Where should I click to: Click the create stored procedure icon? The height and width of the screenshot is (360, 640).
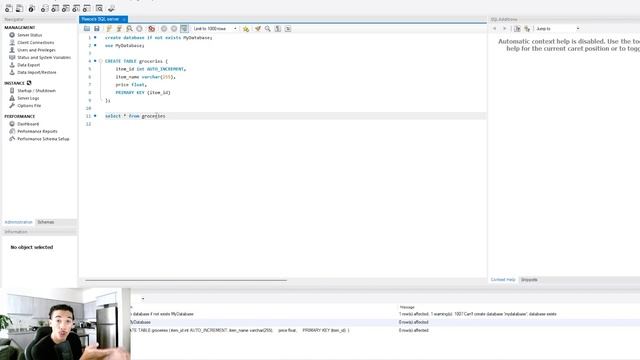click(76, 8)
